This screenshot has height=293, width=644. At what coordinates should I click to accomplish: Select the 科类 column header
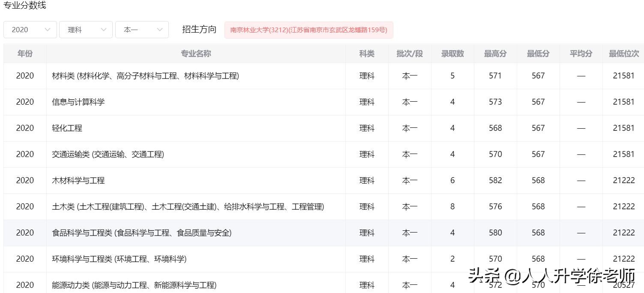tap(366, 53)
